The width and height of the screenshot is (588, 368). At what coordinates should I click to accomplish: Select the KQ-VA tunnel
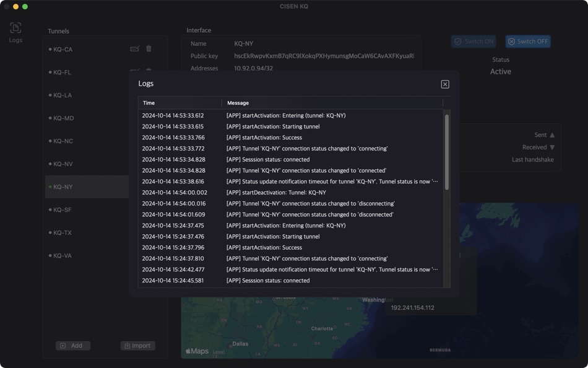[87, 255]
